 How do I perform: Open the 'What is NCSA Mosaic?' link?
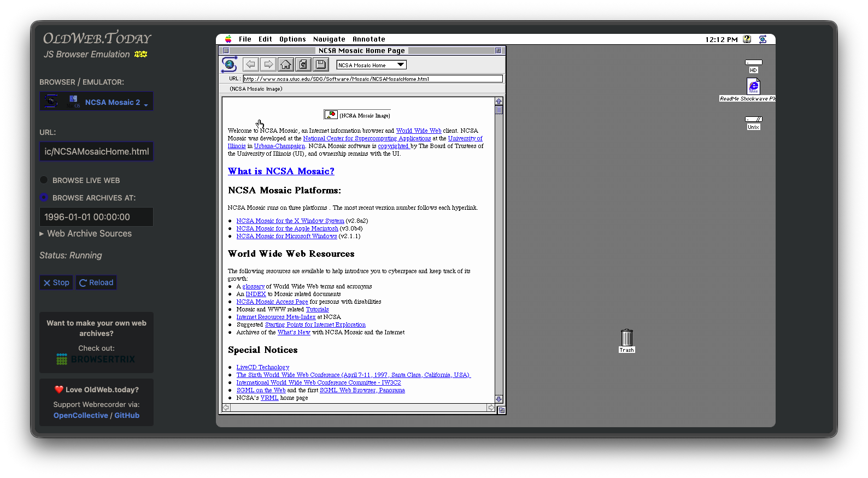[x=281, y=171]
